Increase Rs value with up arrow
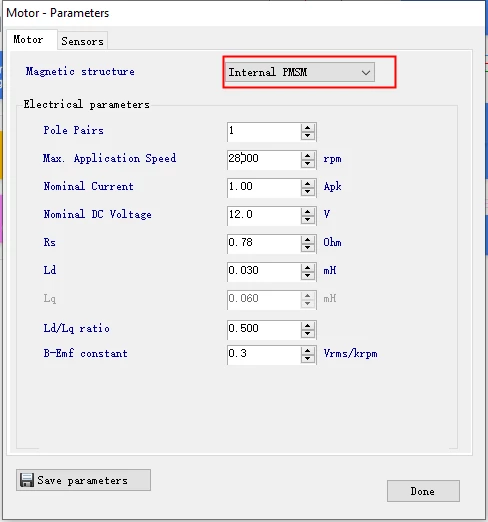 308,239
